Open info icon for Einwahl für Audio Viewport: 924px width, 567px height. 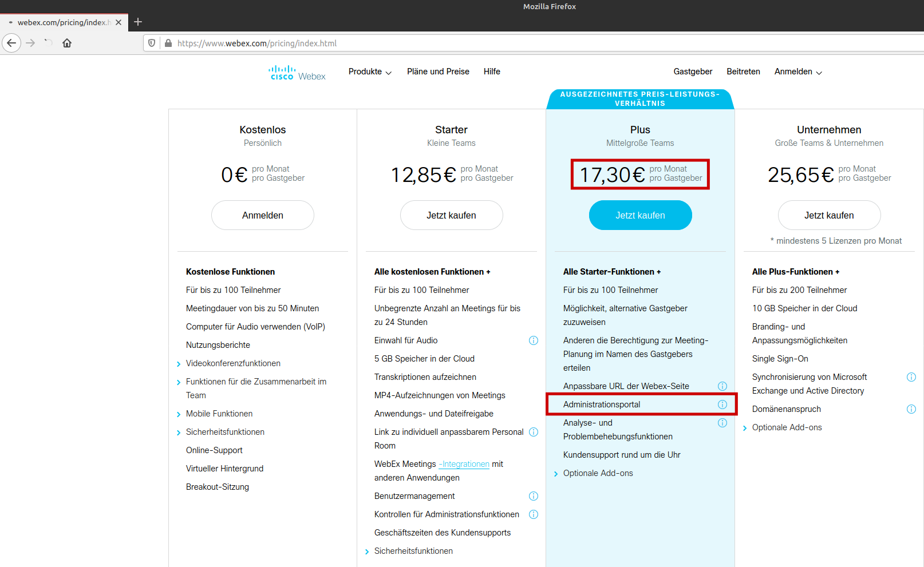(534, 340)
